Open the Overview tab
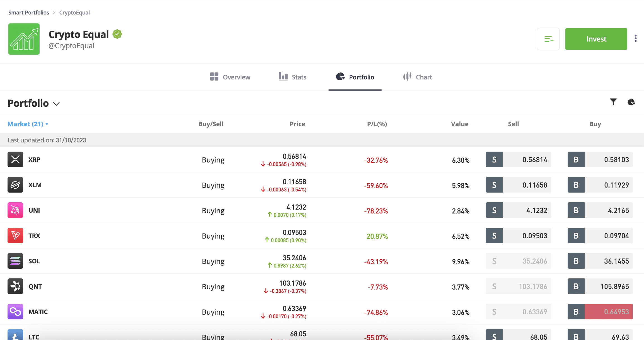The width and height of the screenshot is (644, 340). [x=230, y=77]
